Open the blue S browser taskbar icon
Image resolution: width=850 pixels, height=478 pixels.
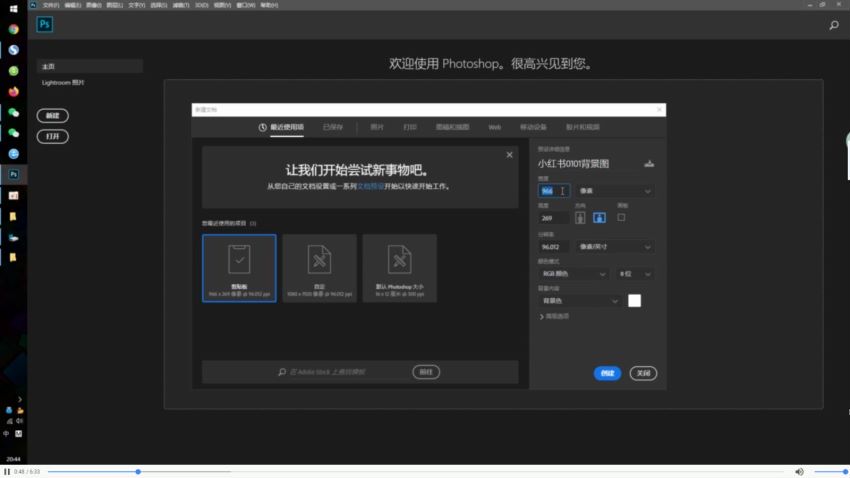pyautogui.click(x=14, y=50)
